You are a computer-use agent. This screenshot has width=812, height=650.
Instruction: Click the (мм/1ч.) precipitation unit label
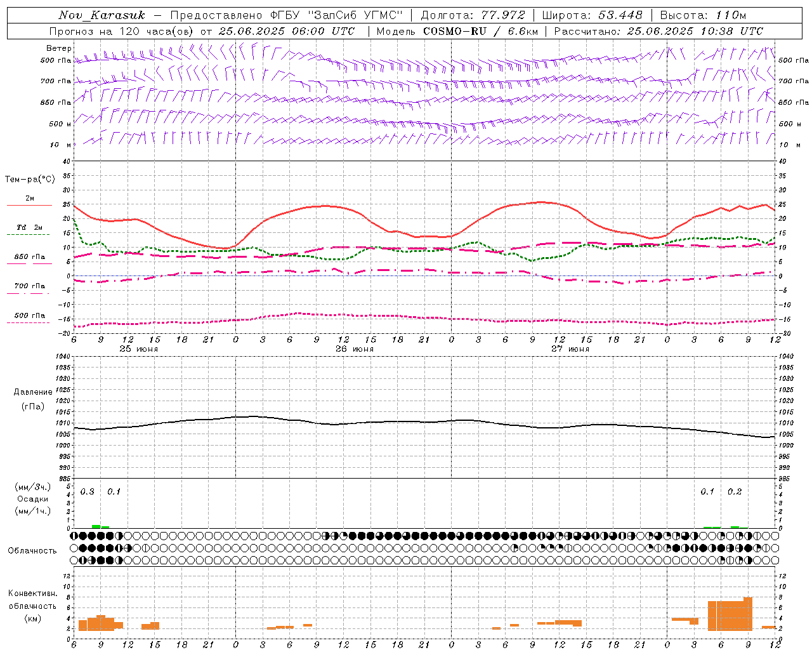tap(32, 511)
